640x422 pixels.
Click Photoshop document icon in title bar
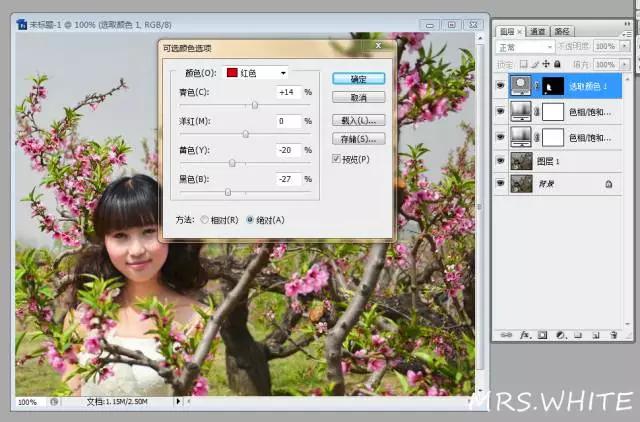(x=21, y=24)
